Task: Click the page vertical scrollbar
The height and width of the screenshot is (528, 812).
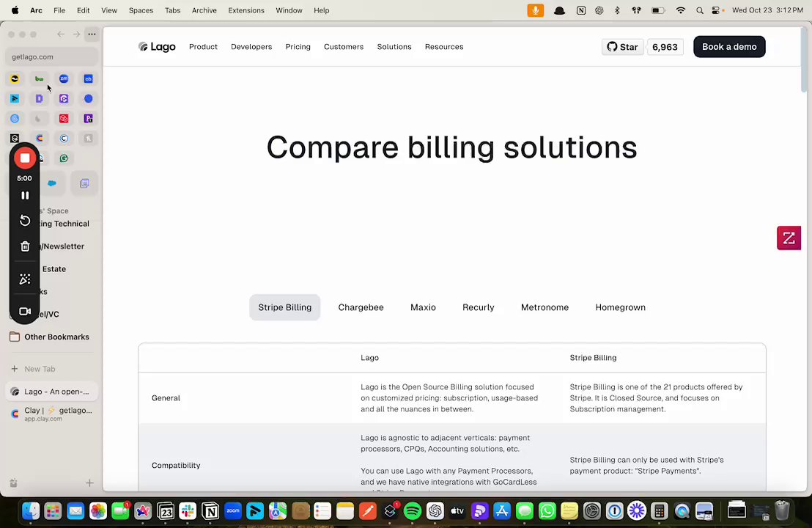Action: pos(804,61)
